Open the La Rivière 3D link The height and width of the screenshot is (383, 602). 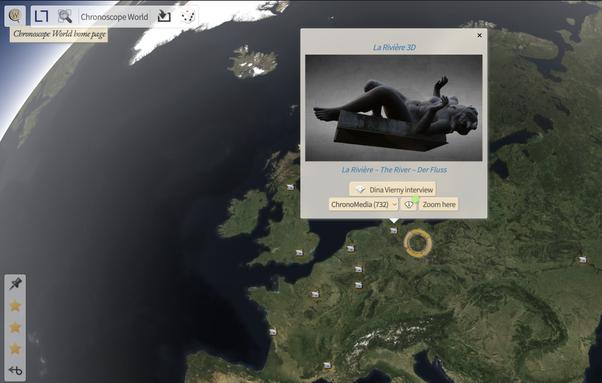click(x=394, y=47)
